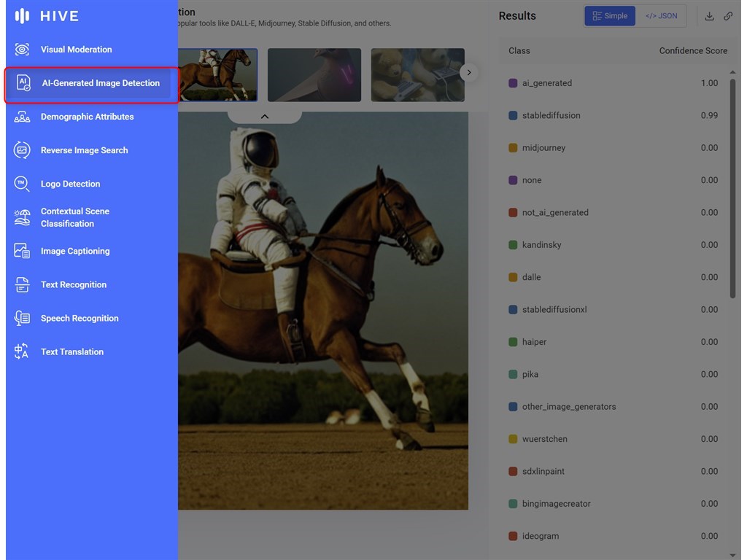Viewport: 747px width, 560px height.
Task: Click the pika class label
Action: 530,375
